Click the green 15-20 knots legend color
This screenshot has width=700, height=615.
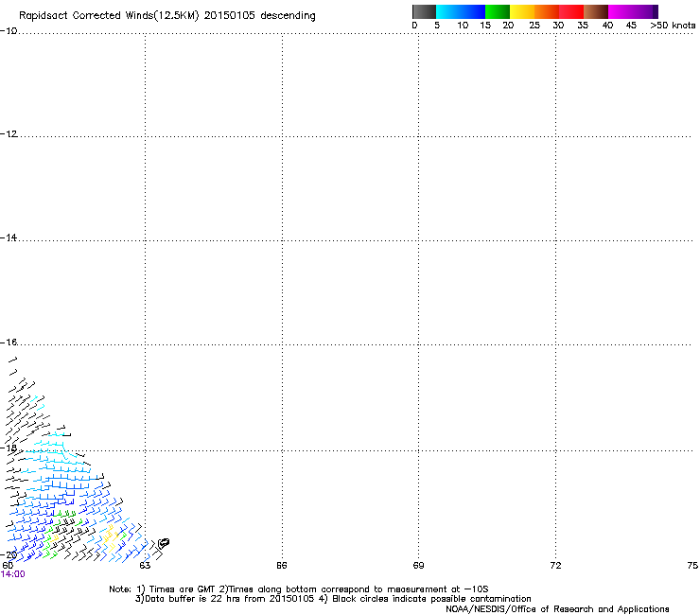[x=498, y=11]
